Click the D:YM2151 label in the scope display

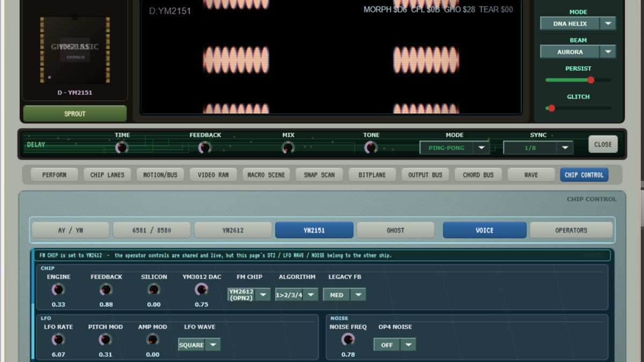(x=170, y=11)
